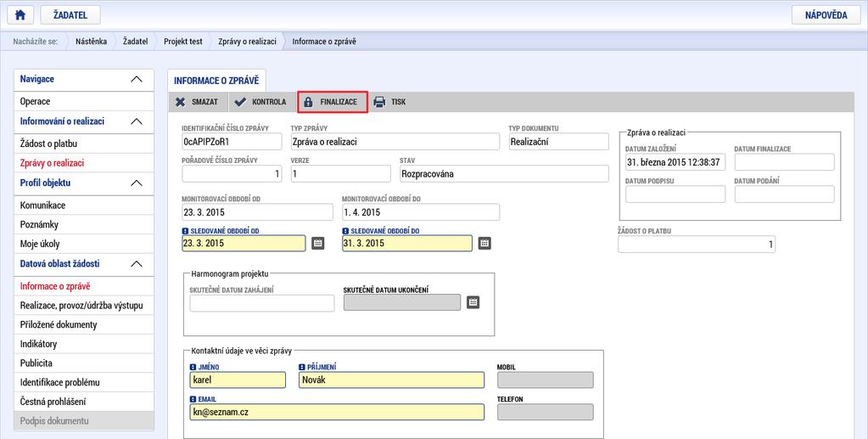The image size is (868, 439).
Task: Click the Datum finalizace field
Action: pos(784,162)
